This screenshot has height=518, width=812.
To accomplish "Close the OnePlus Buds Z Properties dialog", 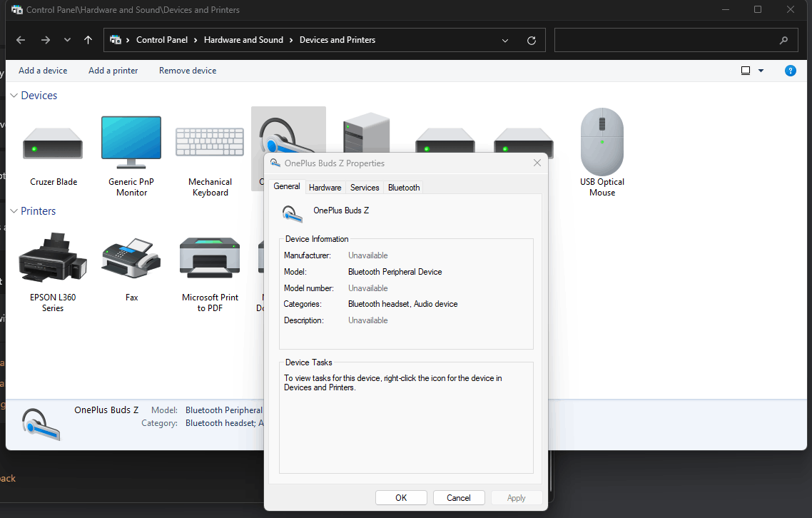I will (x=537, y=163).
